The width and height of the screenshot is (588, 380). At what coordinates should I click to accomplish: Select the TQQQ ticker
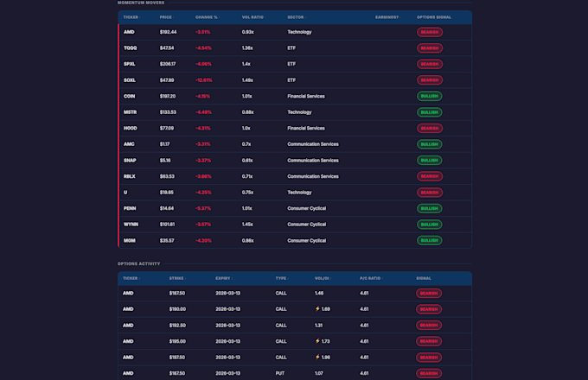pyautogui.click(x=130, y=47)
